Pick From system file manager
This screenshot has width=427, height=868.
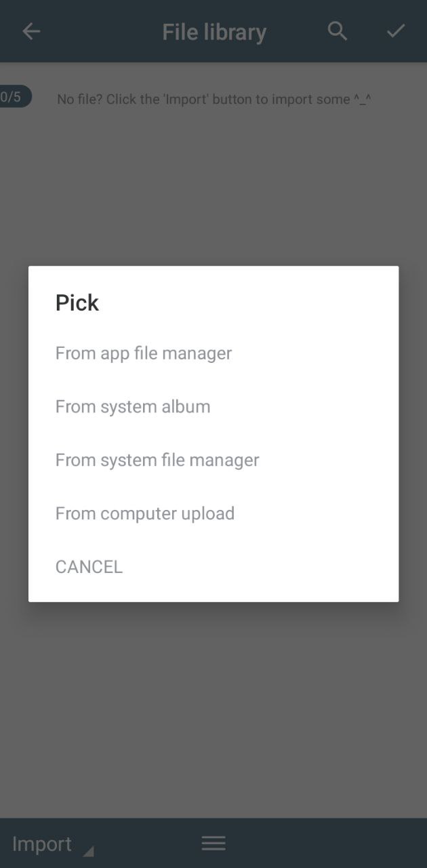click(x=157, y=460)
